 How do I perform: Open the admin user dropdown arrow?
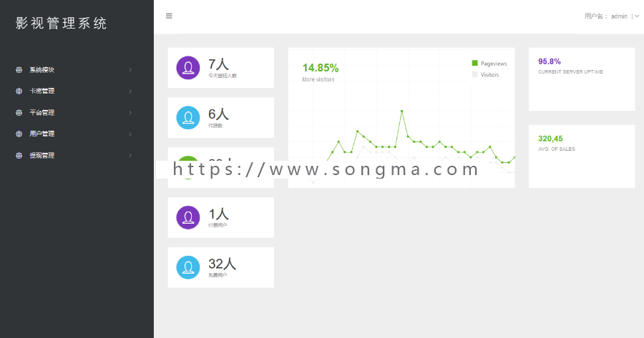pyautogui.click(x=637, y=16)
